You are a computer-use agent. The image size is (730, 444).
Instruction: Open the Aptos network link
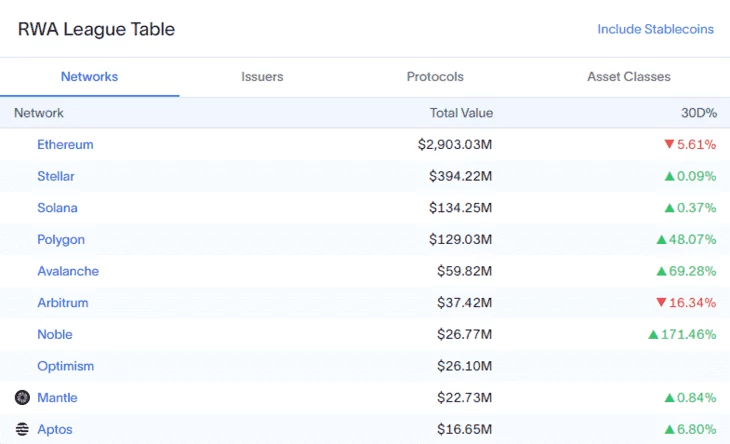click(55, 430)
